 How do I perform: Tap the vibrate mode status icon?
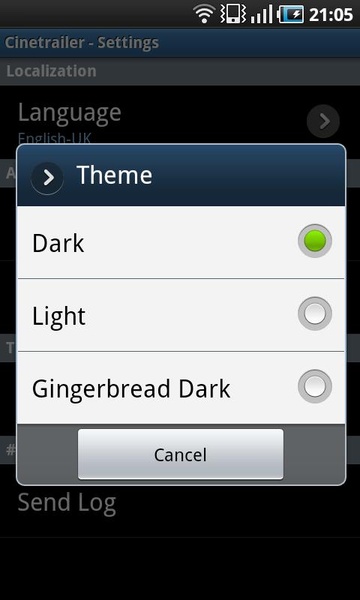pos(233,14)
